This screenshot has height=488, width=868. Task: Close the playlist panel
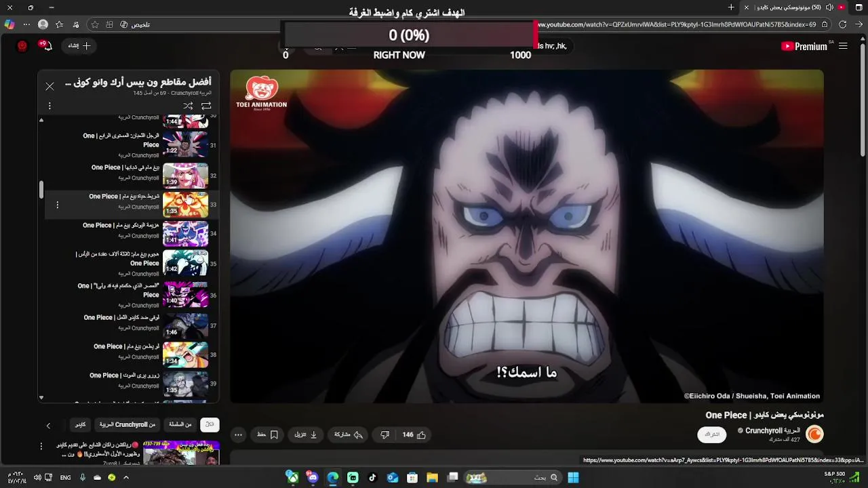click(x=50, y=86)
